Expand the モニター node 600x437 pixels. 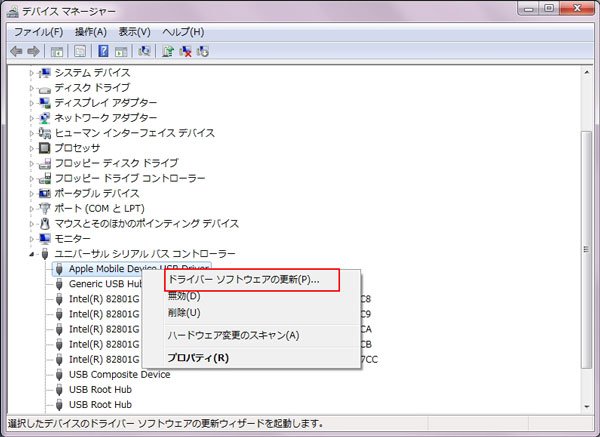tap(32, 239)
